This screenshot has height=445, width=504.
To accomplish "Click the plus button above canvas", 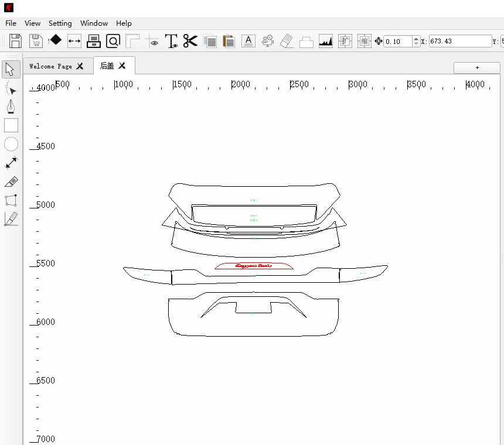I will click(x=477, y=67).
